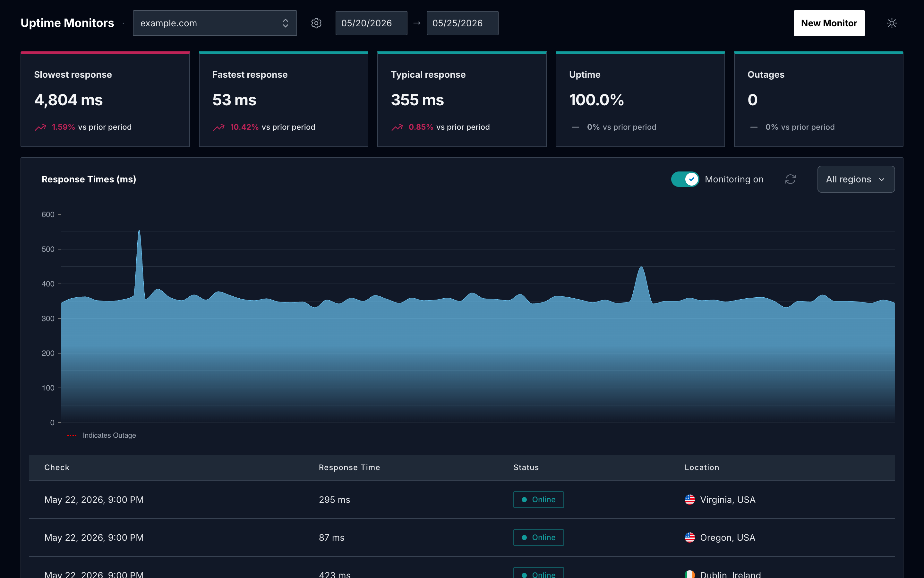
Task: Edit the start date 05/20/2026
Action: [371, 23]
